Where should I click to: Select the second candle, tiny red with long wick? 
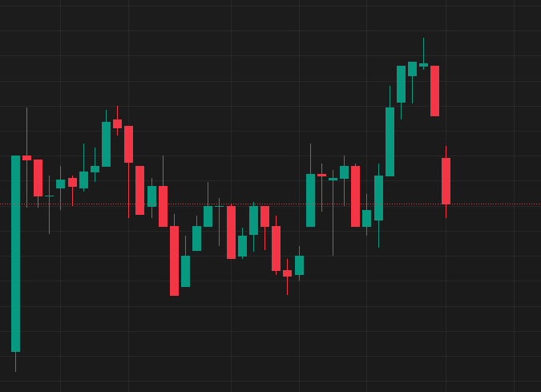tap(26, 158)
